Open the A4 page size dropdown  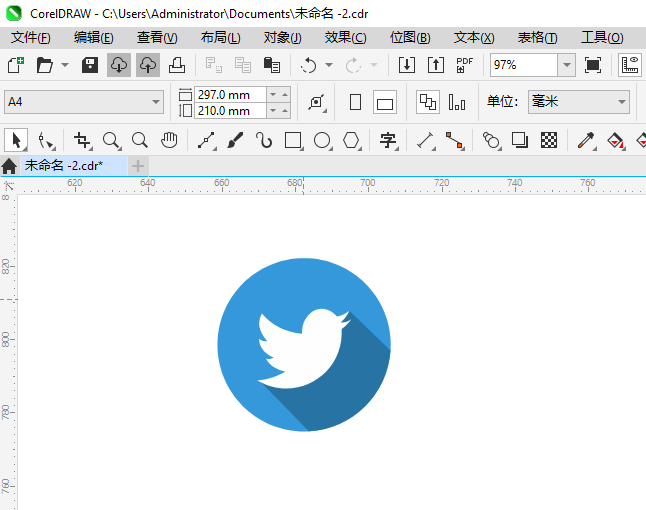pos(84,102)
